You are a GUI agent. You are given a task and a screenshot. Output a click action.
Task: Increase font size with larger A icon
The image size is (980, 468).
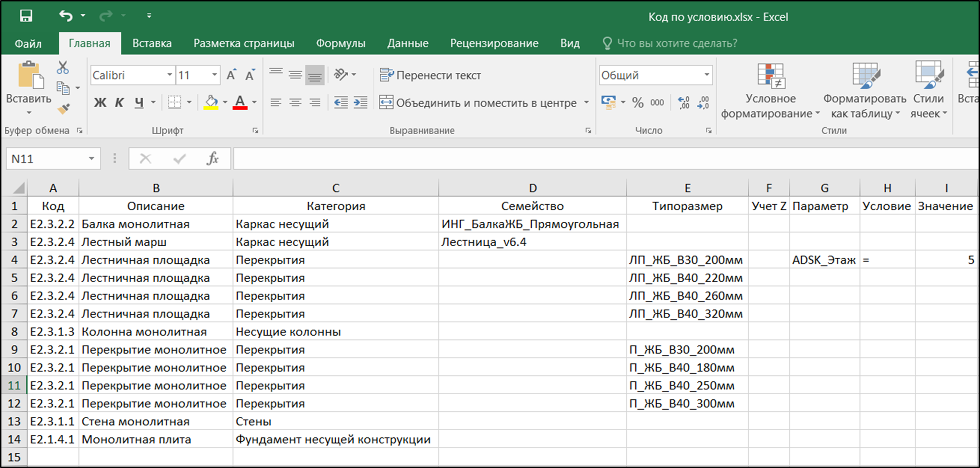pyautogui.click(x=231, y=75)
